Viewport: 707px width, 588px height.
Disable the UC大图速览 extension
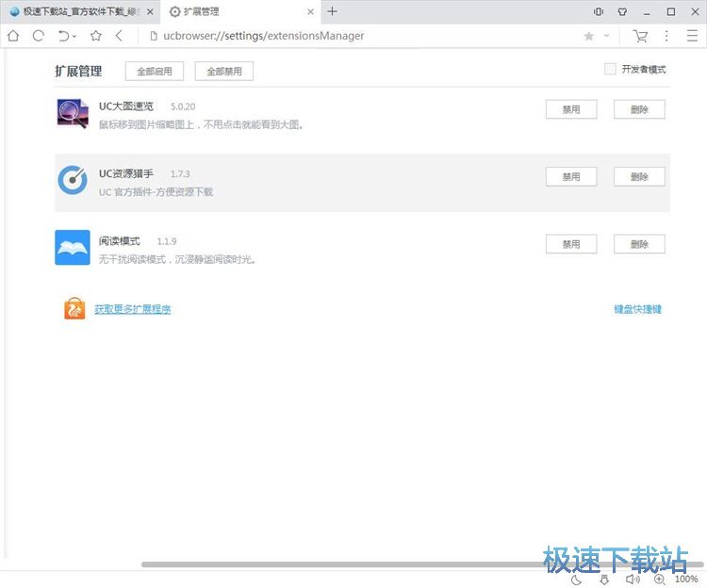click(571, 109)
